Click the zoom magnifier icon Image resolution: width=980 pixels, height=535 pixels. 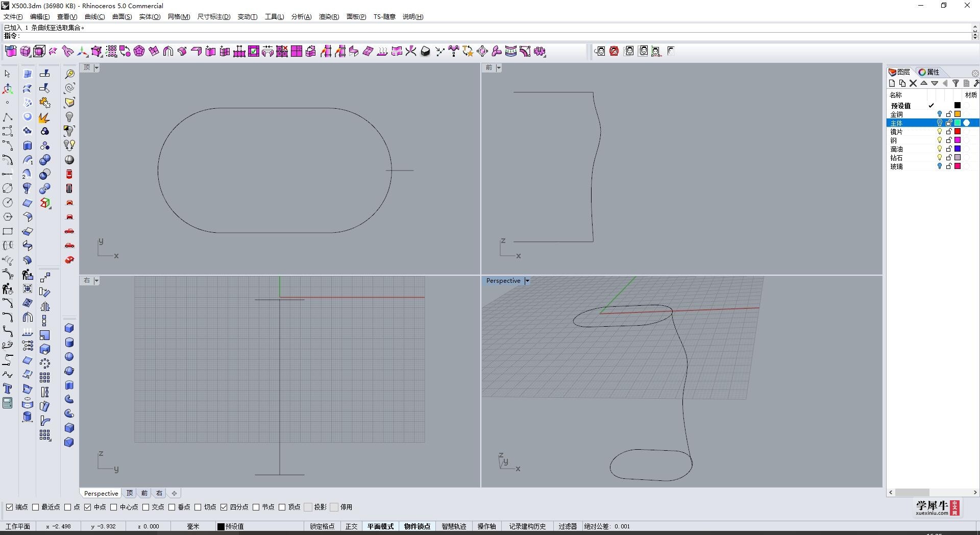click(69, 74)
